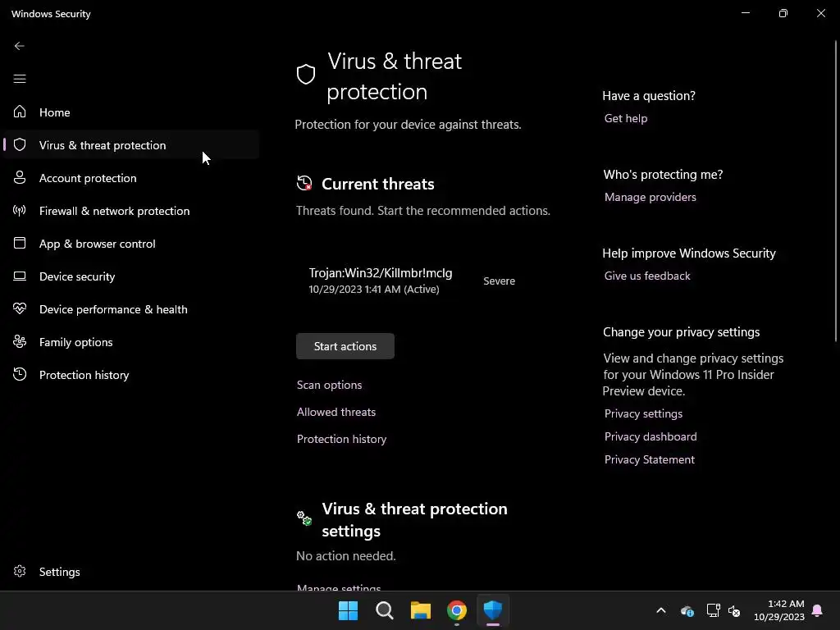Click the muted volume tray icon
The image size is (840, 630).
pos(734,610)
